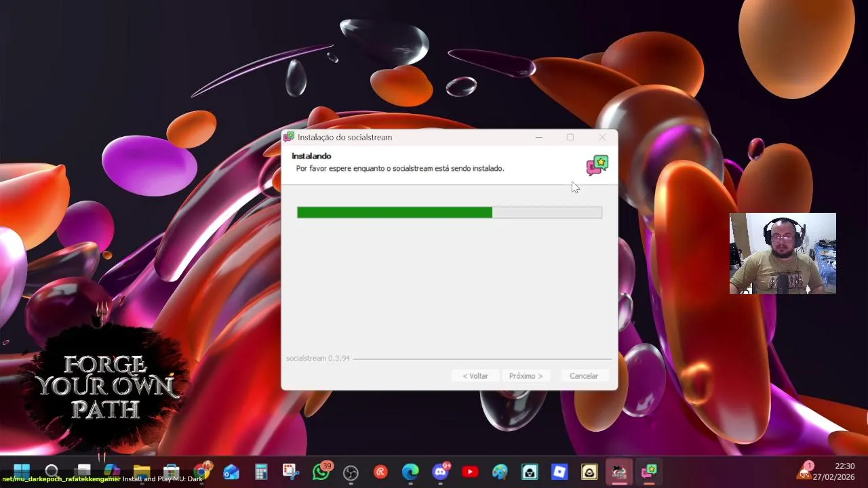Open Roblox from the taskbar
The image size is (868, 488).
(559, 472)
